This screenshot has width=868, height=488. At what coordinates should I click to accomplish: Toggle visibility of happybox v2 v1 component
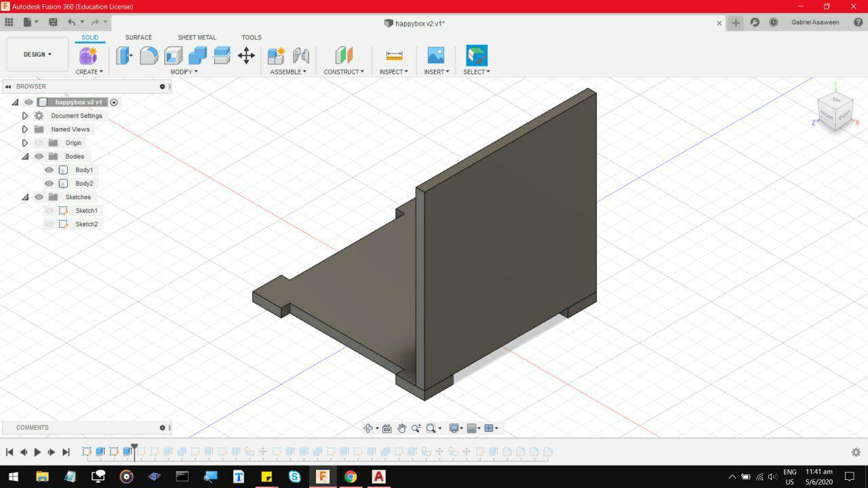(28, 102)
